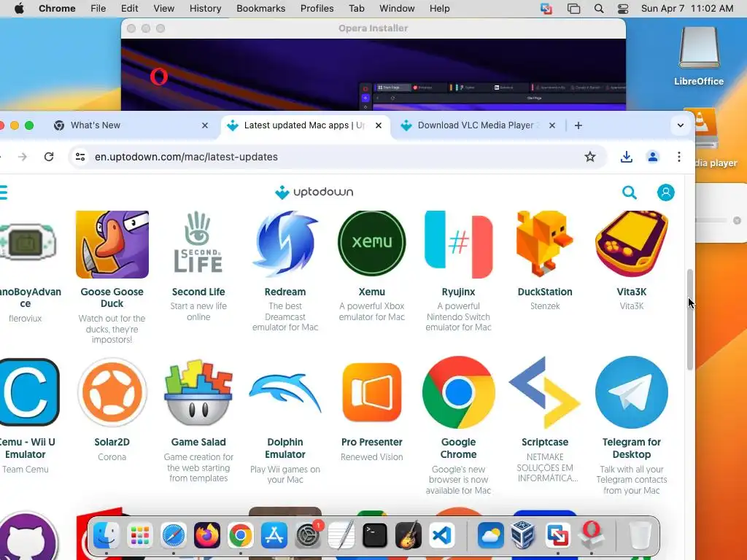
Task: Open Chrome downloads icon in toolbar
Action: pyautogui.click(x=627, y=157)
